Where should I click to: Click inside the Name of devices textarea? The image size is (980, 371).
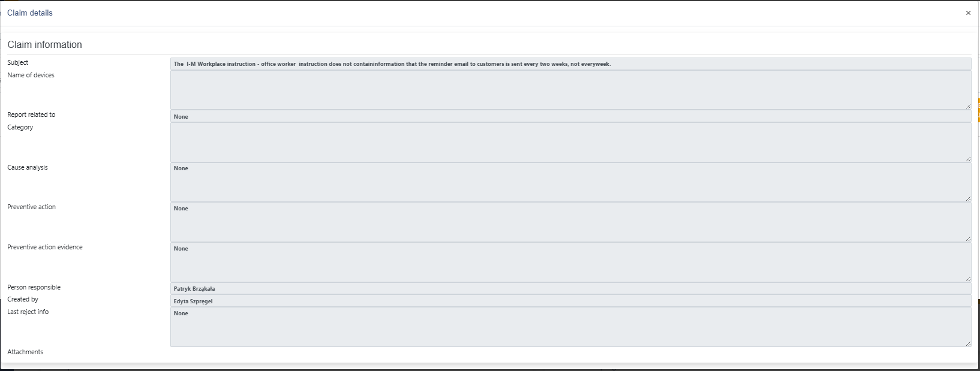(570, 90)
